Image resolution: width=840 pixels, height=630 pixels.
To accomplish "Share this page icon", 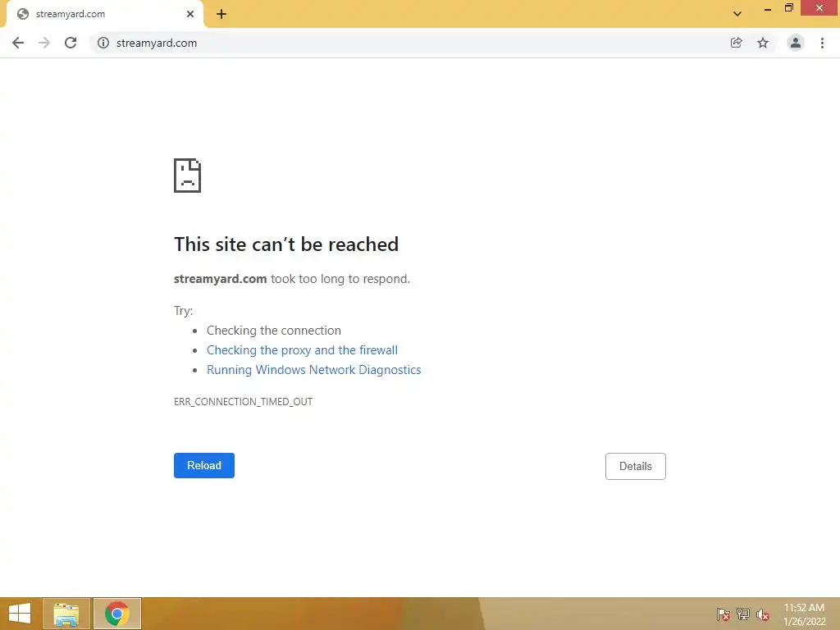I will [737, 43].
